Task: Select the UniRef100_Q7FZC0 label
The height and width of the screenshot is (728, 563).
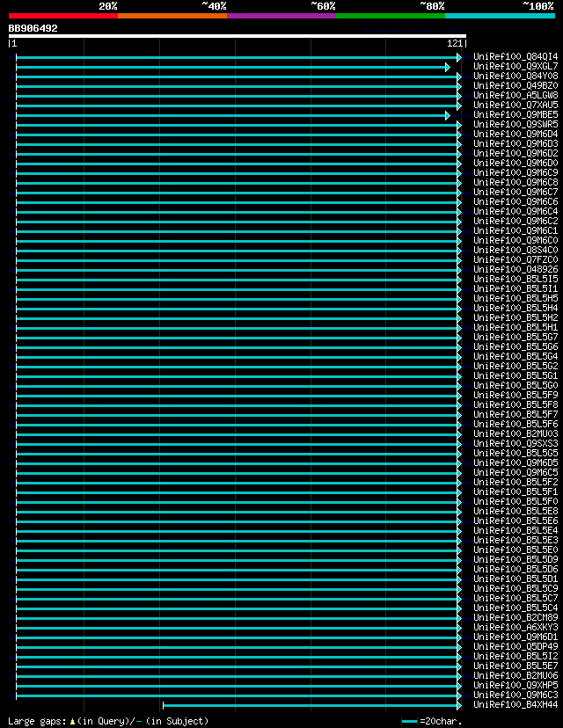Action: [x=515, y=260]
